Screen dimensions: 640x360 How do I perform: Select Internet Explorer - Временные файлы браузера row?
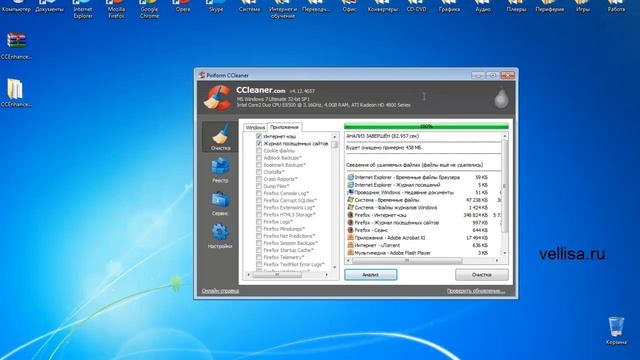(x=423, y=178)
